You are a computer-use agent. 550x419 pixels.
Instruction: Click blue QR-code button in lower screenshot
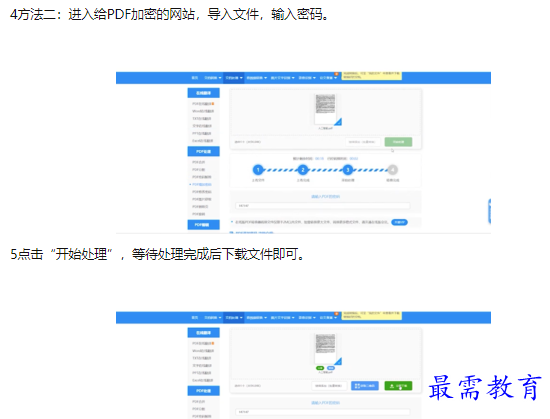pos(365,386)
